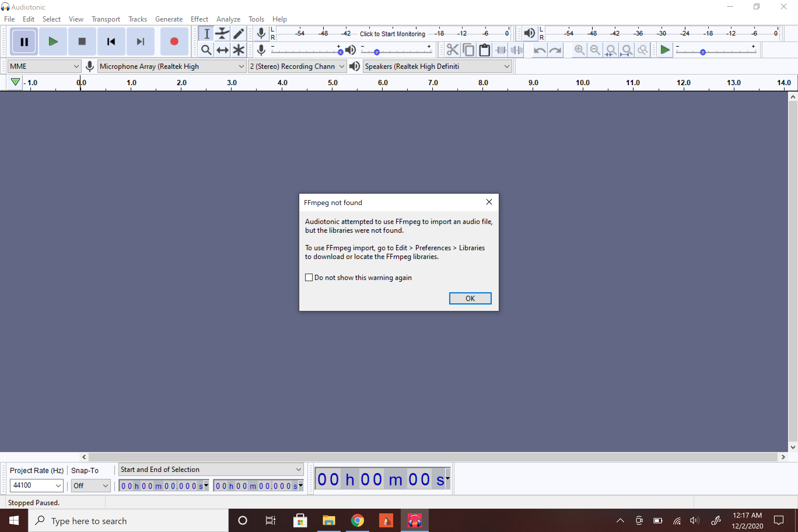
Task: Select the Multi-Tool
Action: click(238, 50)
